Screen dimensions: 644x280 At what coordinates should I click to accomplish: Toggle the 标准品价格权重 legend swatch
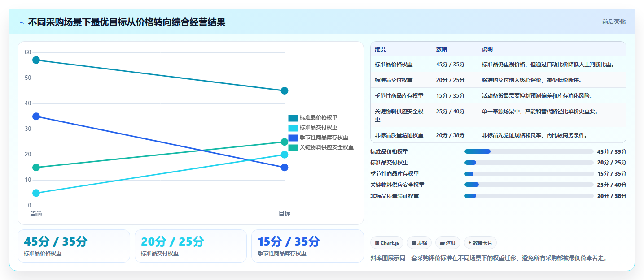pyautogui.click(x=293, y=118)
